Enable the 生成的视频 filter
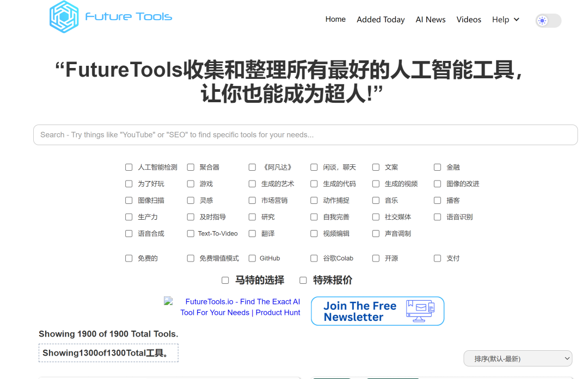 [x=376, y=183]
